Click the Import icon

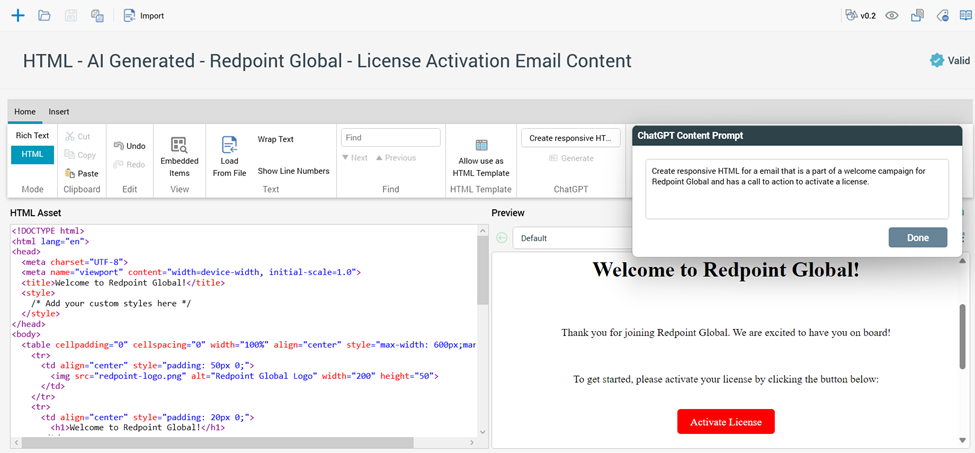coord(130,16)
